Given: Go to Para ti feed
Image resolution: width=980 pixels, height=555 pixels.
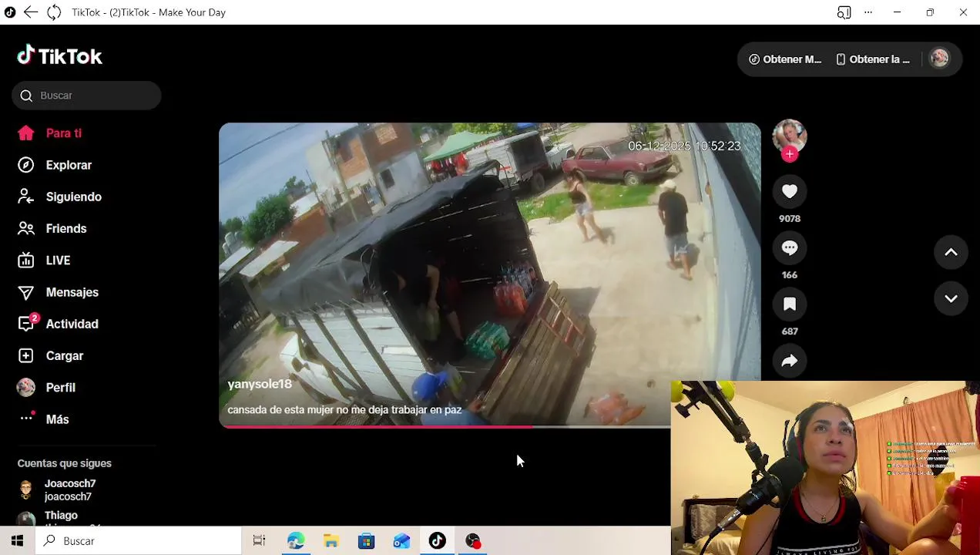Looking at the screenshot, I should [63, 133].
